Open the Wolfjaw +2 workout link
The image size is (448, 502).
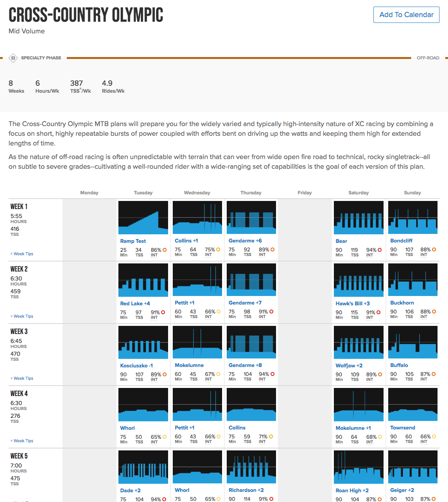[349, 365]
